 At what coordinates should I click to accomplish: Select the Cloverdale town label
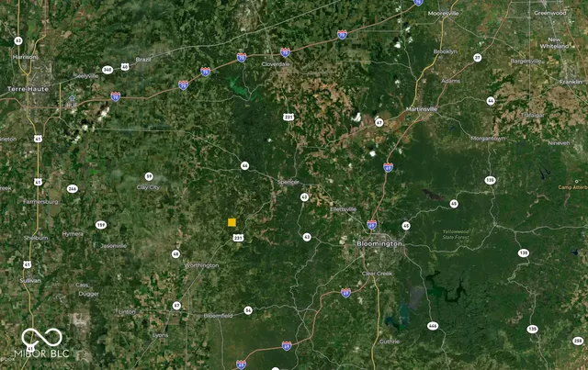(x=276, y=64)
